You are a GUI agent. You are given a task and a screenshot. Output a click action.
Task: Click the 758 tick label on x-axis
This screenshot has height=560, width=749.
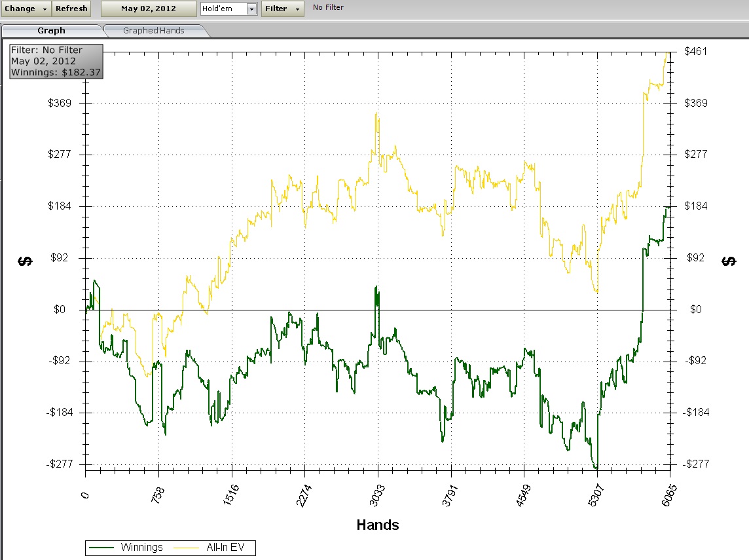pyautogui.click(x=158, y=491)
